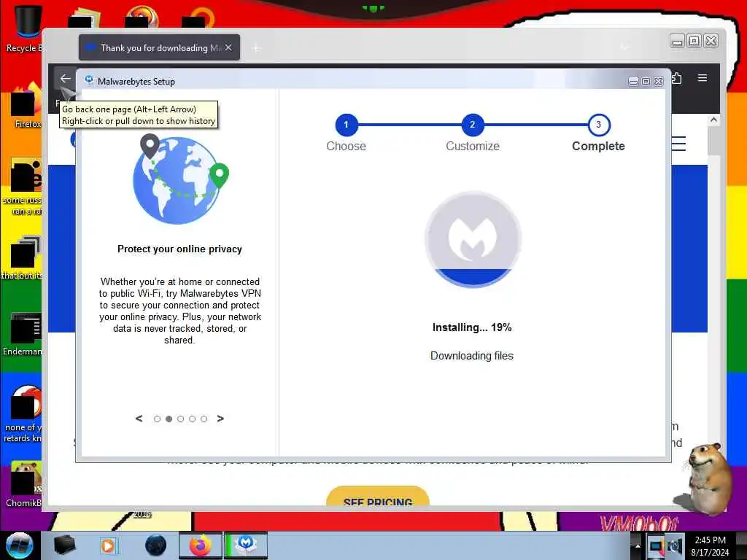This screenshot has width=747, height=560.
Task: Switch to Malwarebytes setup in taskbar
Action: [245, 545]
